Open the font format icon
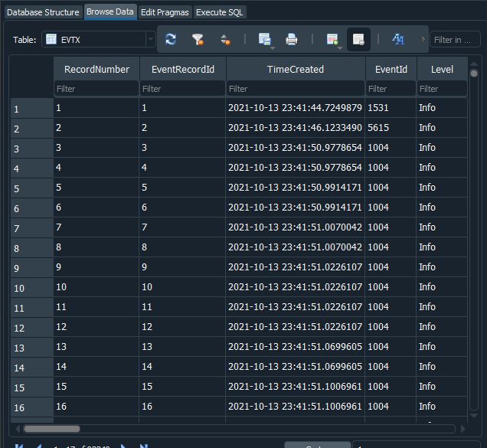The image size is (487, 448). [x=398, y=40]
